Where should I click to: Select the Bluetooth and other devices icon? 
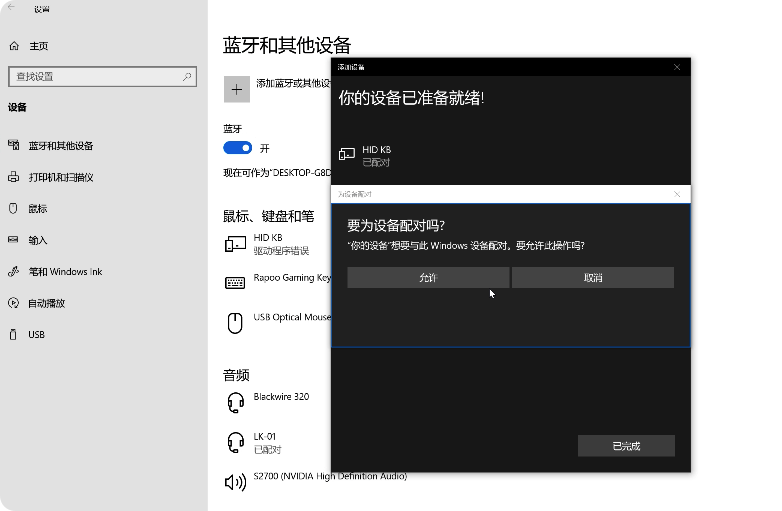(13, 145)
